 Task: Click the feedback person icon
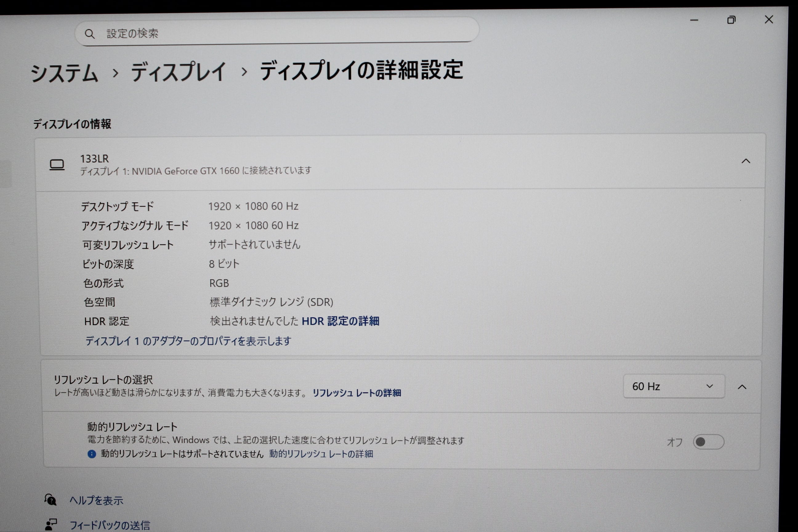(x=51, y=524)
